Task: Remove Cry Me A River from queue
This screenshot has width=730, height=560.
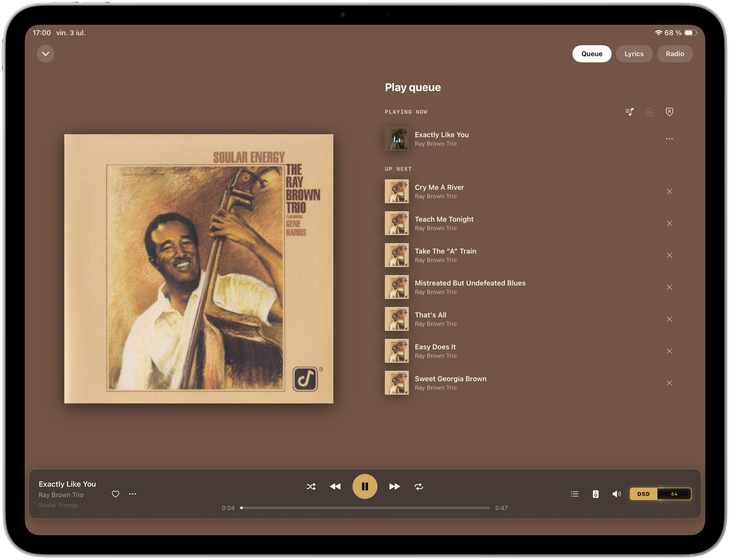Action: point(669,191)
